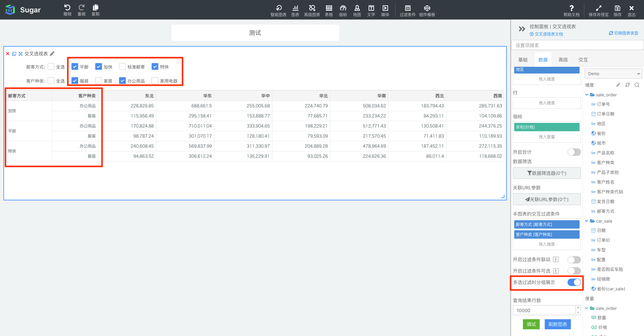The width and height of the screenshot is (644, 336).
Task: Check the 标准邮寄 shipping checkbox
Action: click(122, 67)
